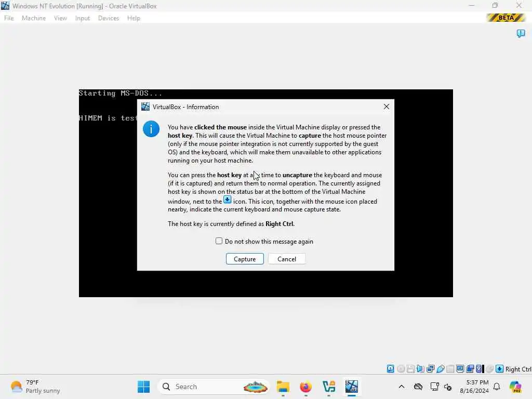Click the optical disk status icon

pyautogui.click(x=401, y=369)
